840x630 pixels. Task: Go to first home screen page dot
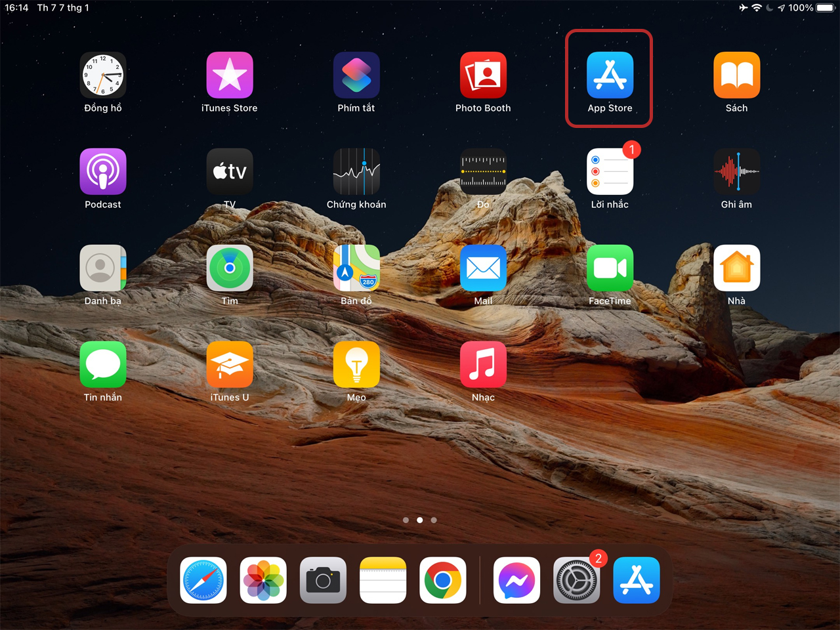[406, 520]
